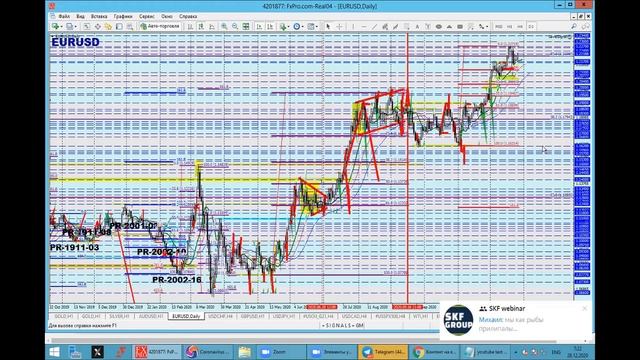Viewport: 640px width, 360px height.
Task: Dismiss the SKF webinar notification
Action: click(584, 309)
